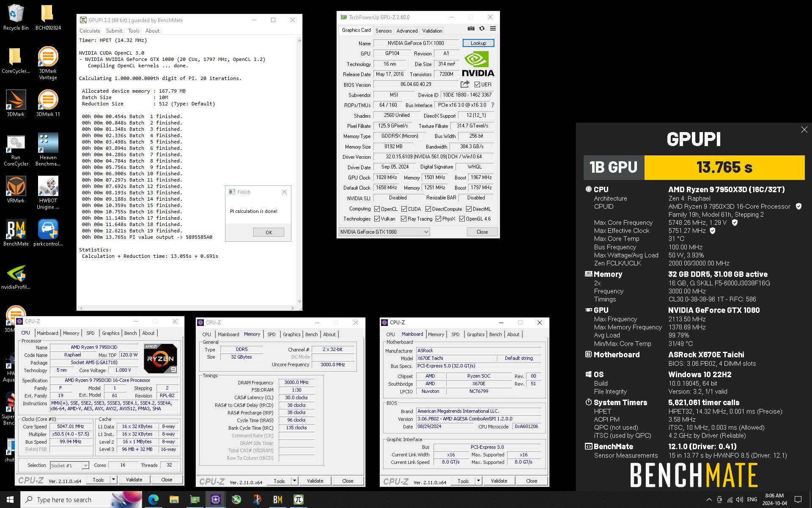Image resolution: width=812 pixels, height=508 pixels.
Task: Open parkcontrol desktop shortcut
Action: (48, 233)
